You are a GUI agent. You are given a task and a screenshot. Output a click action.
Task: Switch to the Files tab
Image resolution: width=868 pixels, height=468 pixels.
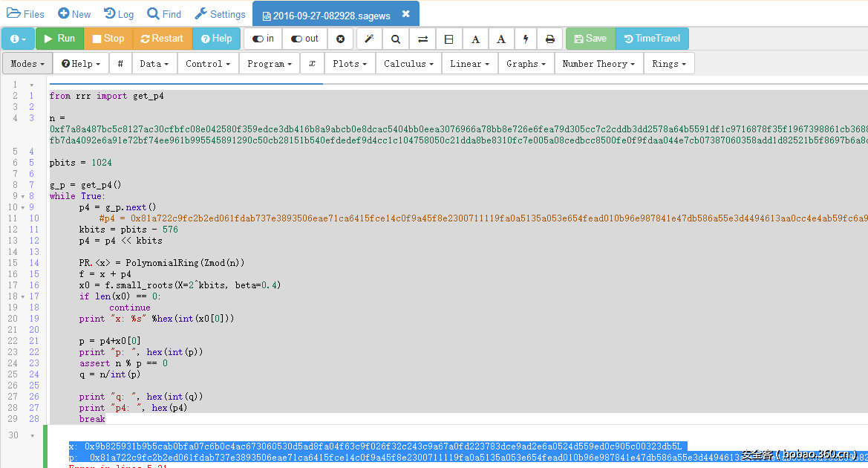(26, 14)
